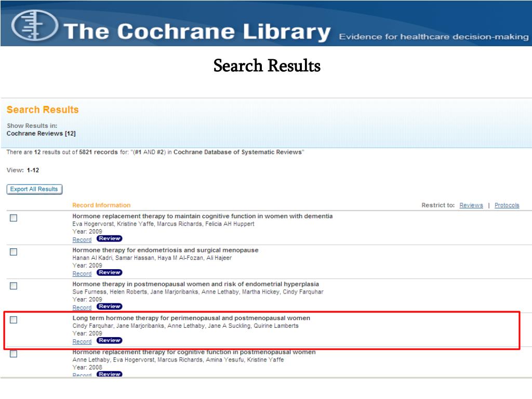Screen dimensions: 532x399
Task: Click 'Year: 2008' text
Action: pyautogui.click(x=87, y=367)
